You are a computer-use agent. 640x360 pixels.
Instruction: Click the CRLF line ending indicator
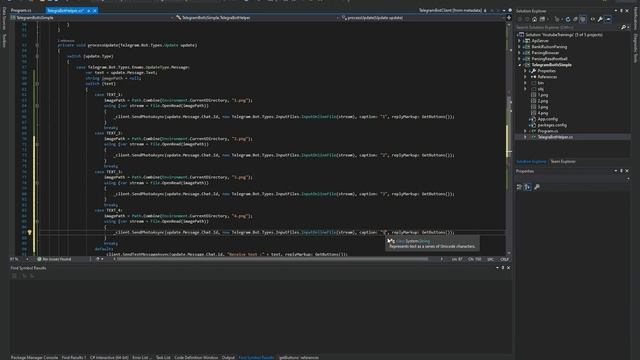point(504,259)
